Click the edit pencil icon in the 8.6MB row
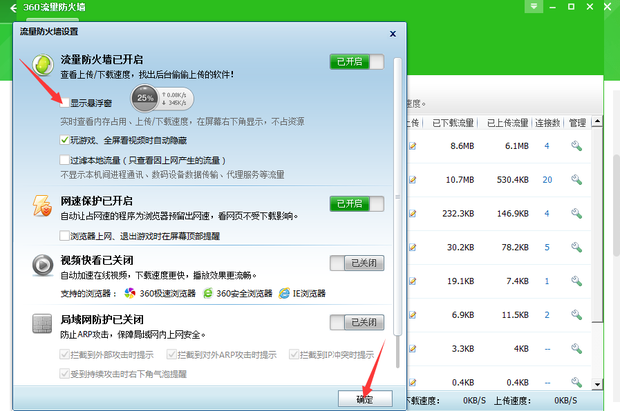 pyautogui.click(x=412, y=146)
